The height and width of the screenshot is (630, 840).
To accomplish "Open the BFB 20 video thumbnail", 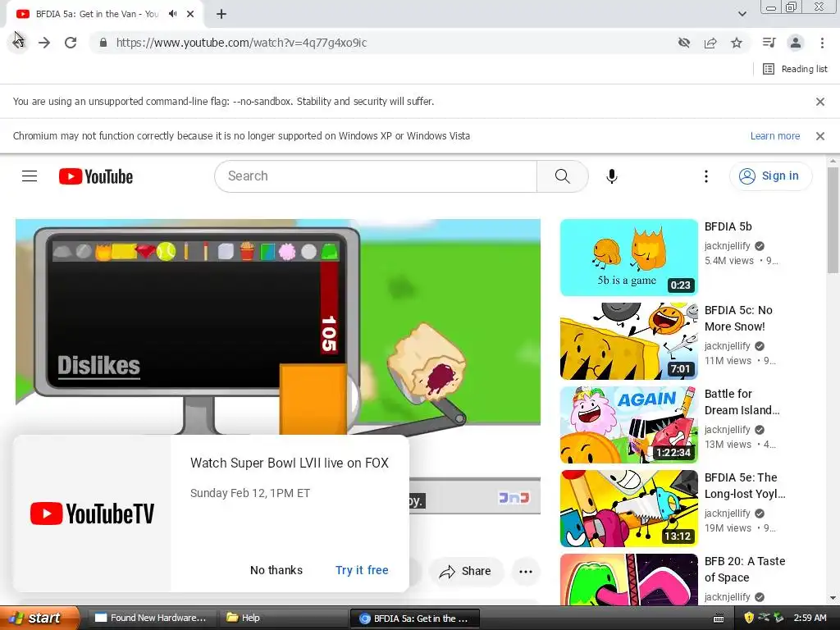I will coord(629,580).
